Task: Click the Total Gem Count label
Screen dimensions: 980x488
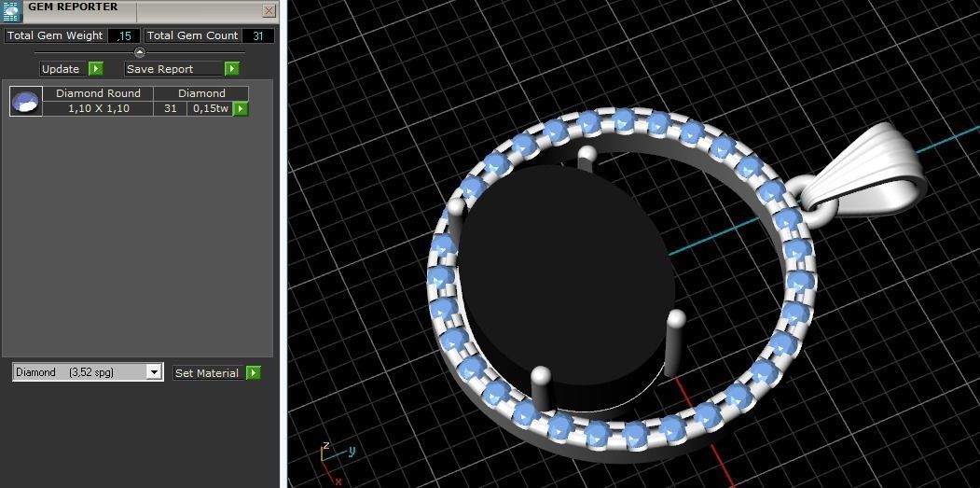Action: click(x=192, y=35)
